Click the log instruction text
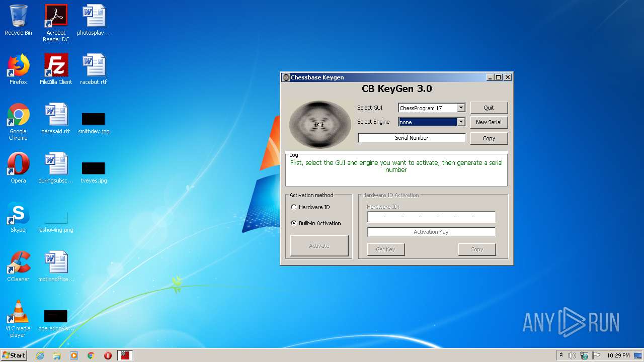644x362 pixels. (x=396, y=166)
